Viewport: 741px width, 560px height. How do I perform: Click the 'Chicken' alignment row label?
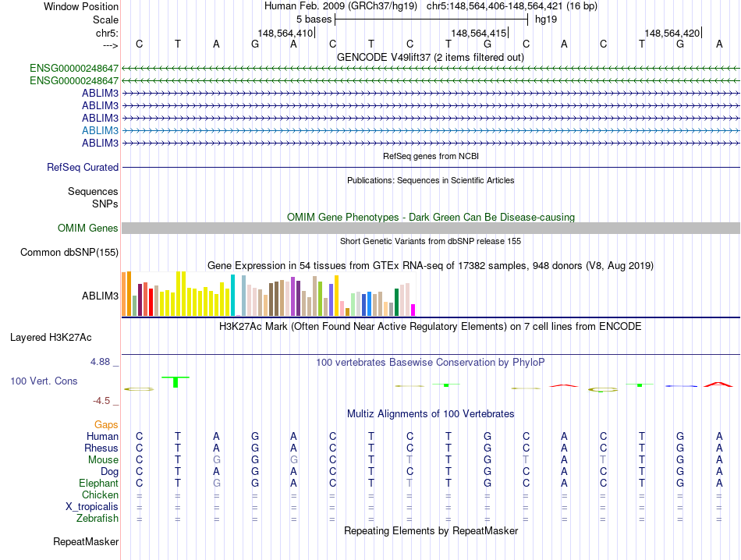point(100,494)
